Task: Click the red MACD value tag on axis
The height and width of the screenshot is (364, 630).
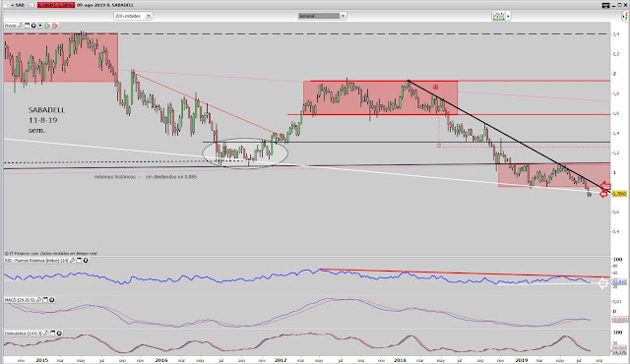Action: pyautogui.click(x=619, y=320)
